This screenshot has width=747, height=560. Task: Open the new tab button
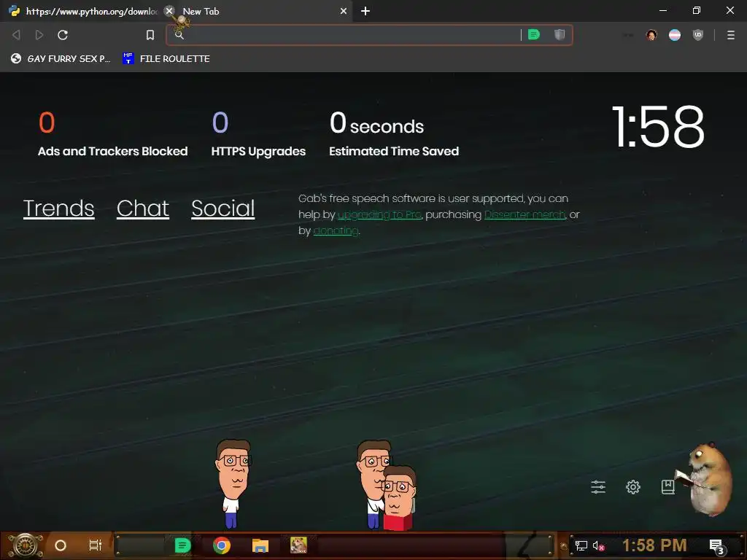pos(365,11)
